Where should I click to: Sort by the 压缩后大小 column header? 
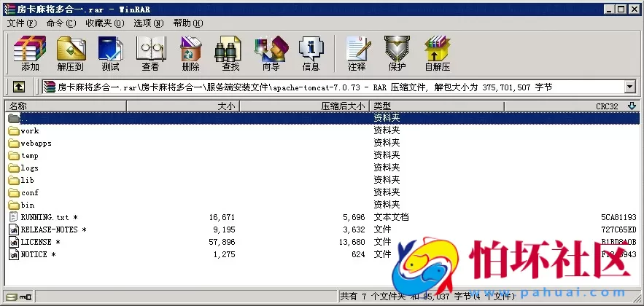tap(304, 106)
